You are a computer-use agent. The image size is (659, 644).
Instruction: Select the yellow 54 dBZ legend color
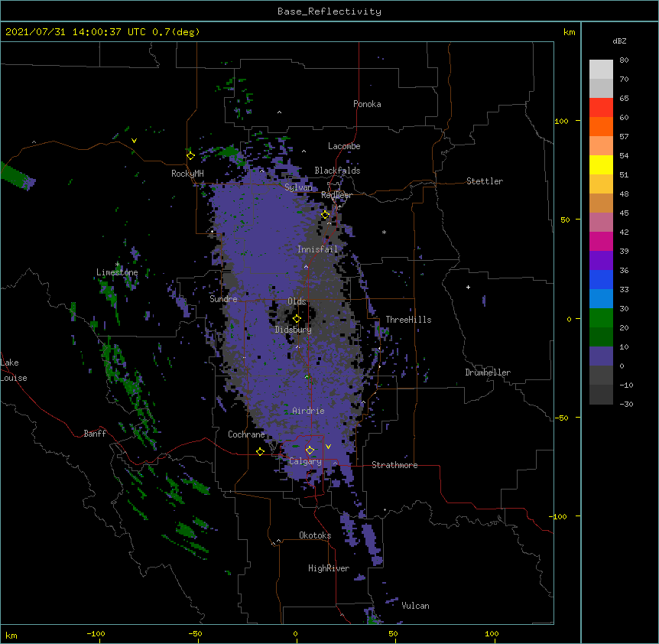point(601,164)
